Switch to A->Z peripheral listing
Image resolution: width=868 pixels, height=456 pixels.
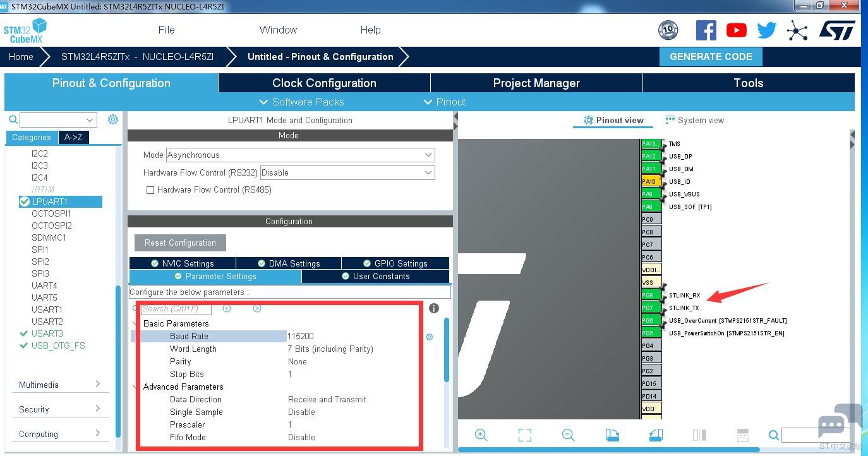coord(74,137)
